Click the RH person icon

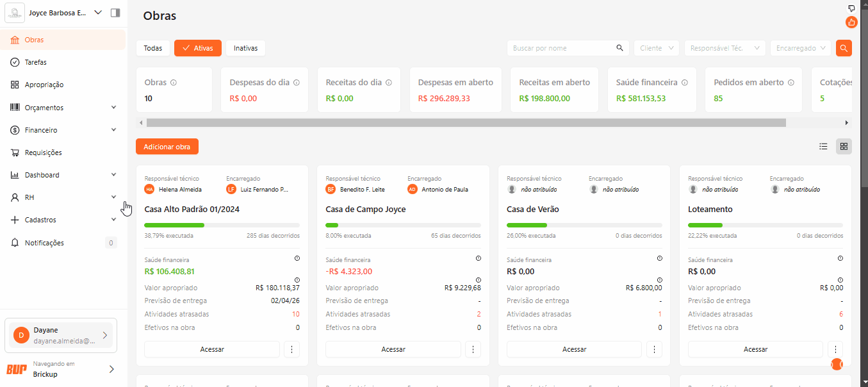[x=15, y=197]
